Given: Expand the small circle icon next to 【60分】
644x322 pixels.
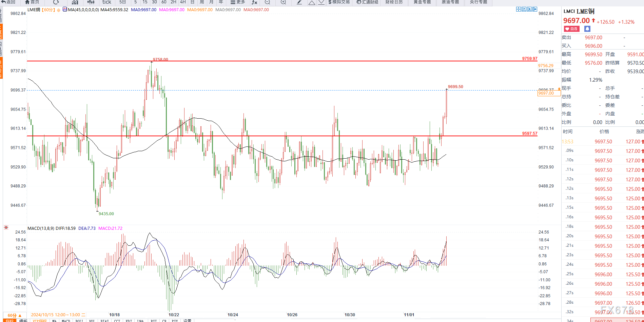Looking at the screenshot, I should point(59,10).
